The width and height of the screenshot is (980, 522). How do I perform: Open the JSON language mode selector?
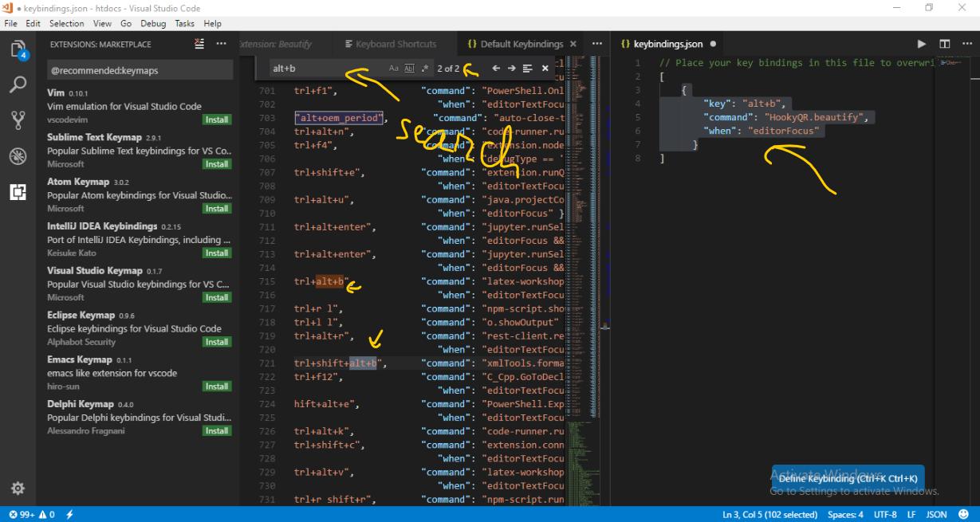point(936,515)
